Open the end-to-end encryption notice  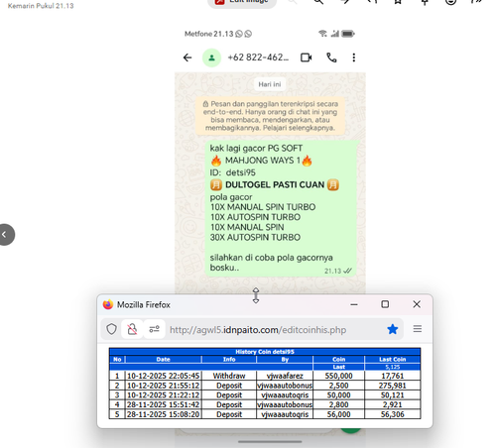(270, 116)
